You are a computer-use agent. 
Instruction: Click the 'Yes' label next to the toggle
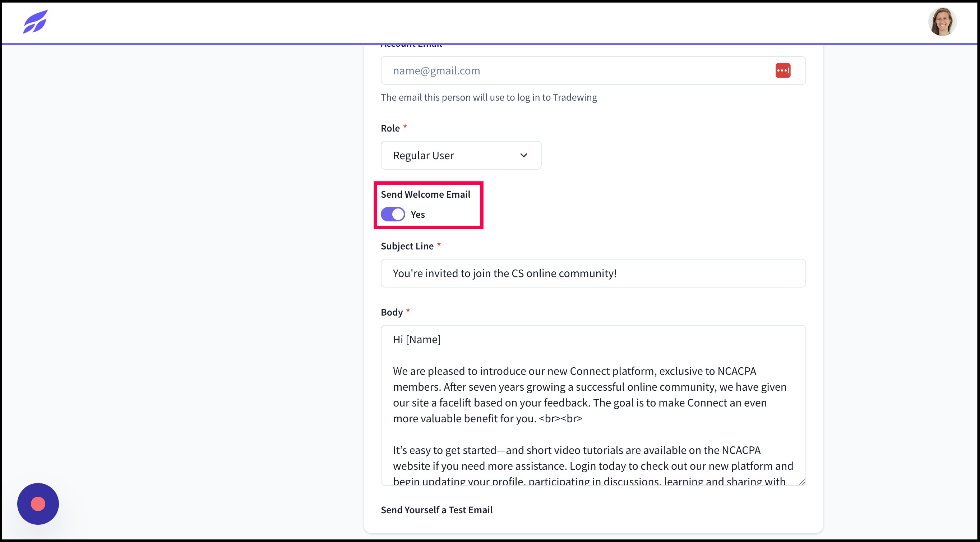417,215
